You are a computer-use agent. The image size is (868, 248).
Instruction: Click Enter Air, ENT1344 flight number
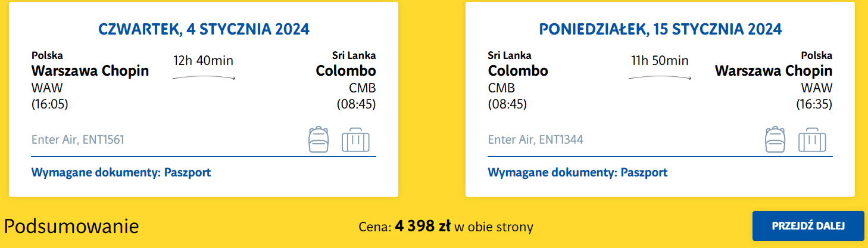tap(535, 140)
